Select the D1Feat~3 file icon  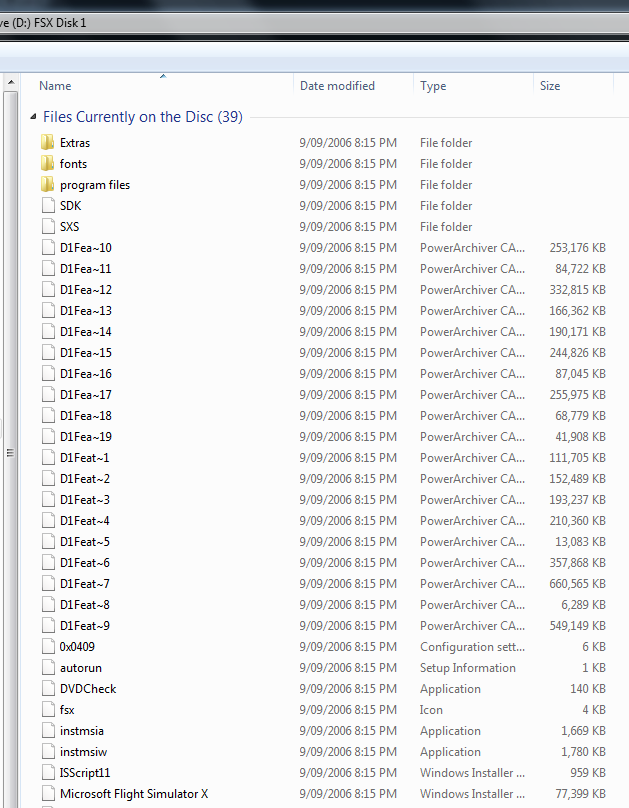click(x=48, y=499)
